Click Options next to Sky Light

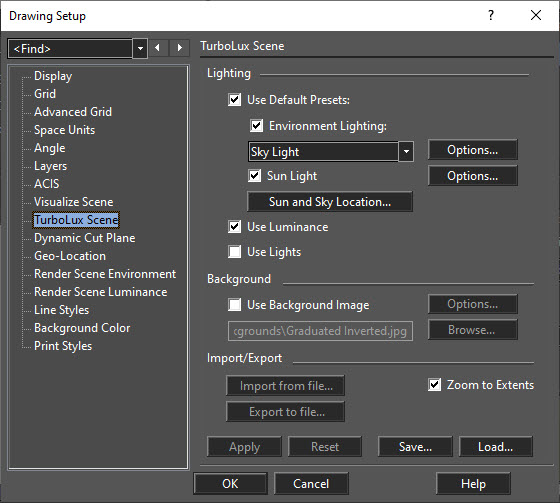coord(472,150)
